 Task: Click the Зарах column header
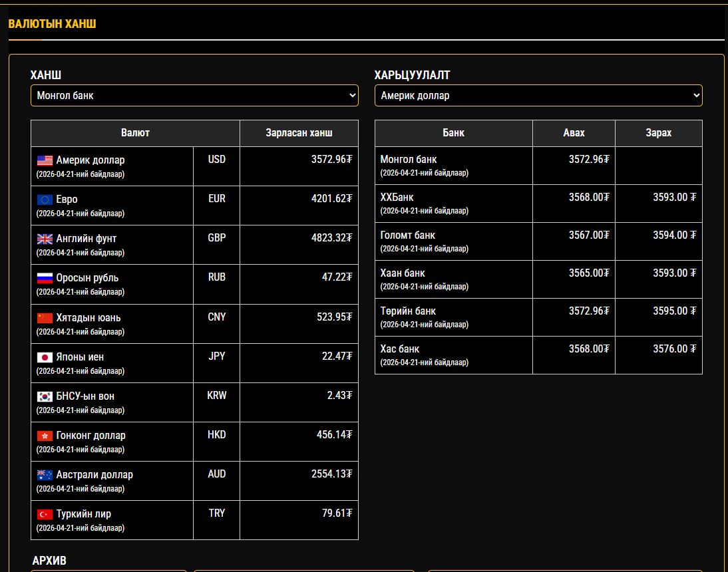(658, 133)
